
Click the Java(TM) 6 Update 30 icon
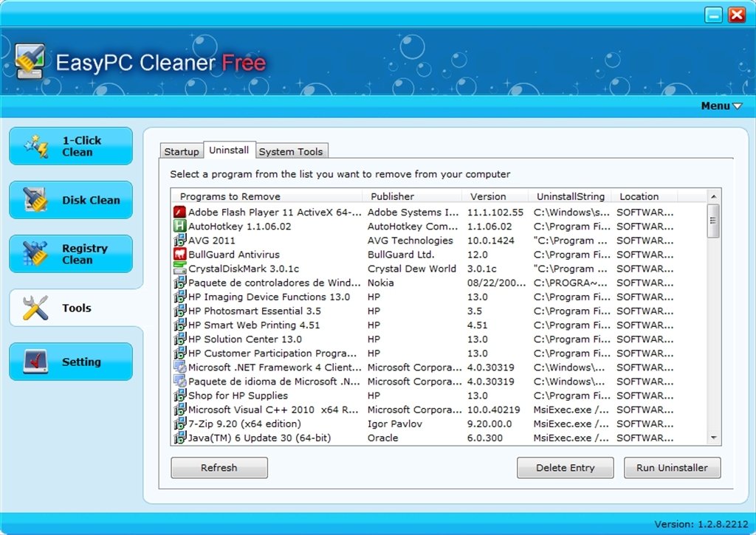(180, 438)
